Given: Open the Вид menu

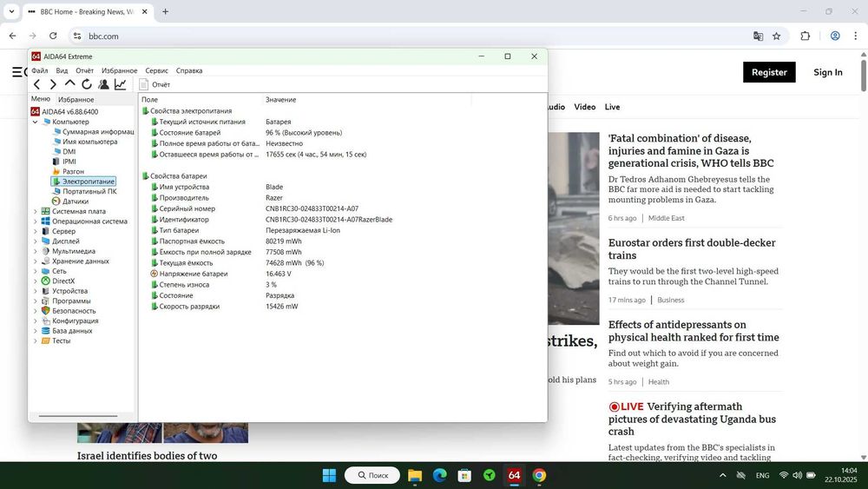Looking at the screenshot, I should pos(62,70).
